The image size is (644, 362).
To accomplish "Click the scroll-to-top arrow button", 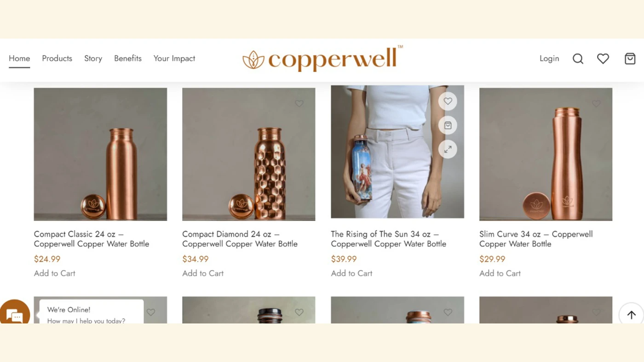I will 631,314.
